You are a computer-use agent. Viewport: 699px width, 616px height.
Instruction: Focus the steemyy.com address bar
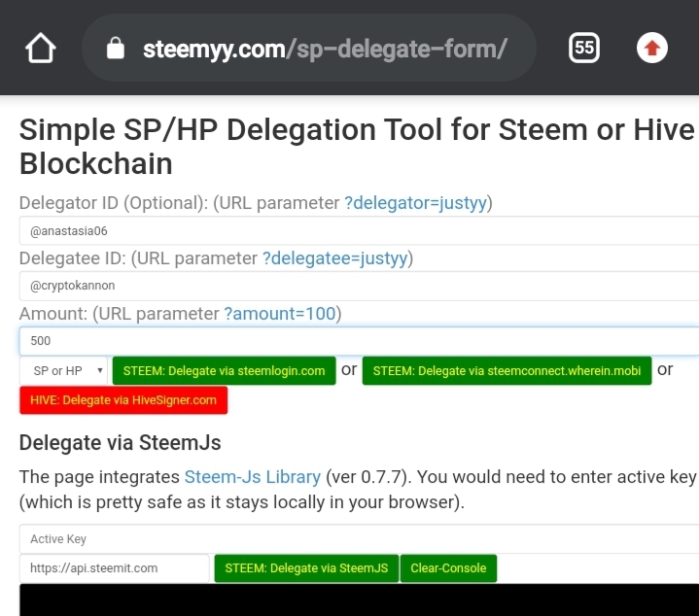[309, 48]
